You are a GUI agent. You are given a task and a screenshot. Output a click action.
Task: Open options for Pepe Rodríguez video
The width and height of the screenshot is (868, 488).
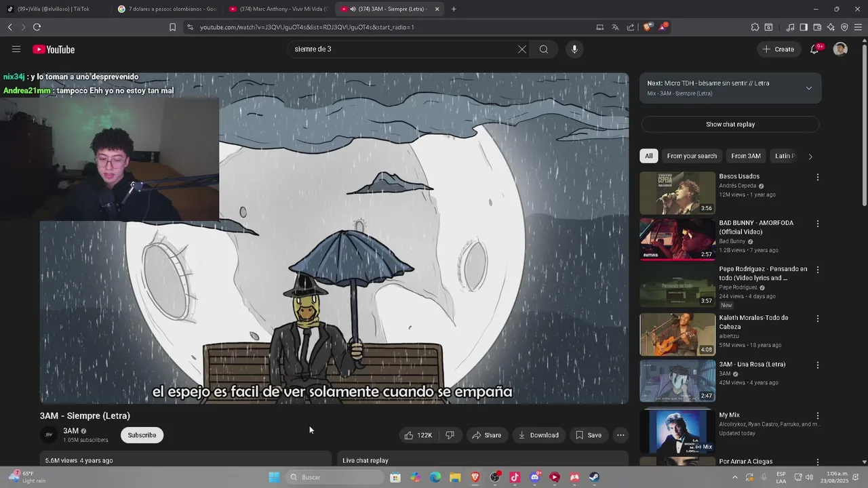tap(817, 270)
